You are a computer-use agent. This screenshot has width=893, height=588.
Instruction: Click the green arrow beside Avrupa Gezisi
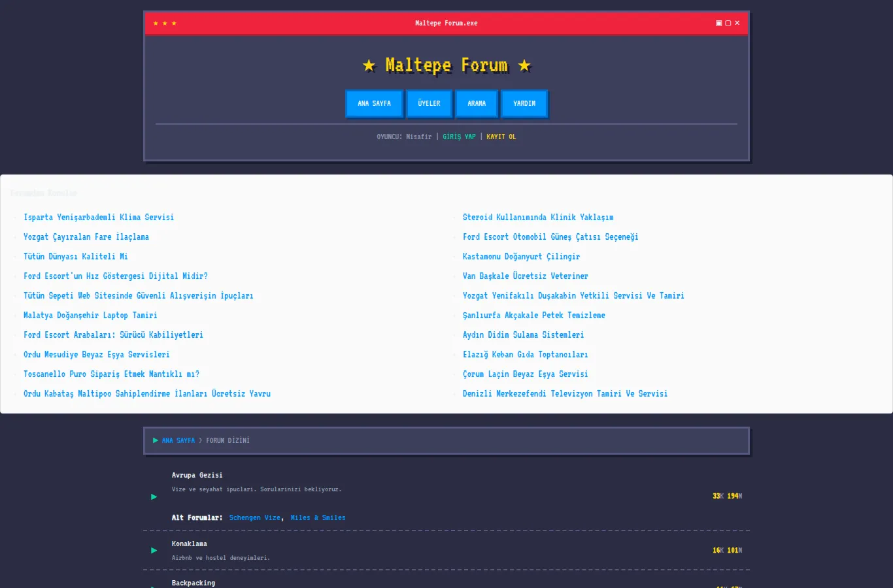pos(154,497)
